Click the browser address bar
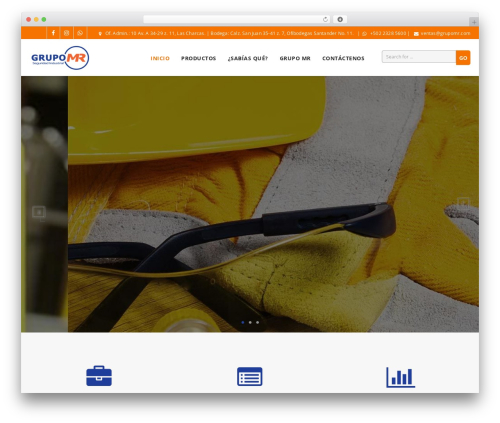The width and height of the screenshot is (500, 423). [x=237, y=19]
